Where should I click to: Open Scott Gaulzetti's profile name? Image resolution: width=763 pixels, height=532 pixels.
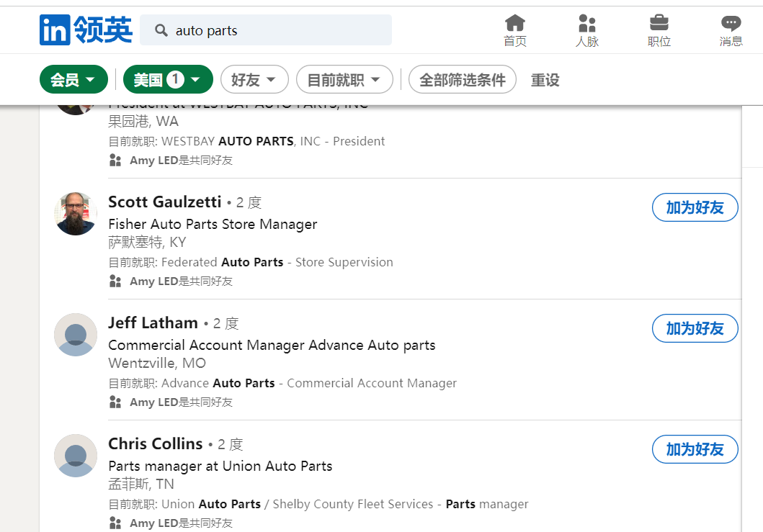(164, 202)
